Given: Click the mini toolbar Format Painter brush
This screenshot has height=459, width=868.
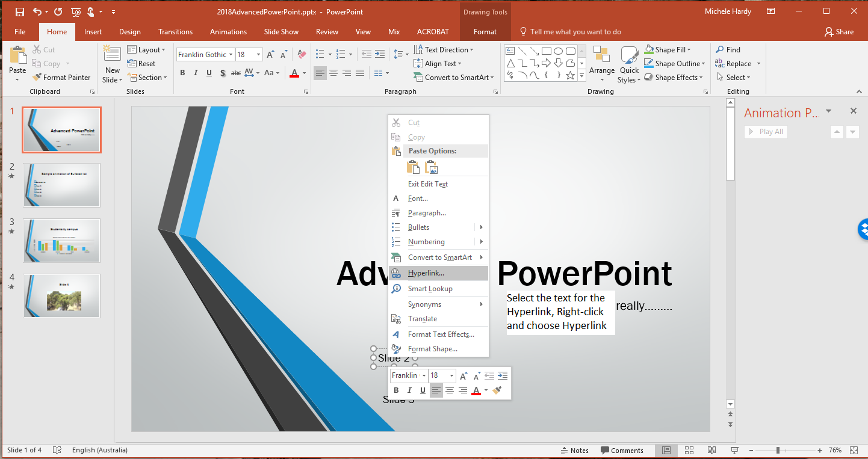Looking at the screenshot, I should 497,390.
